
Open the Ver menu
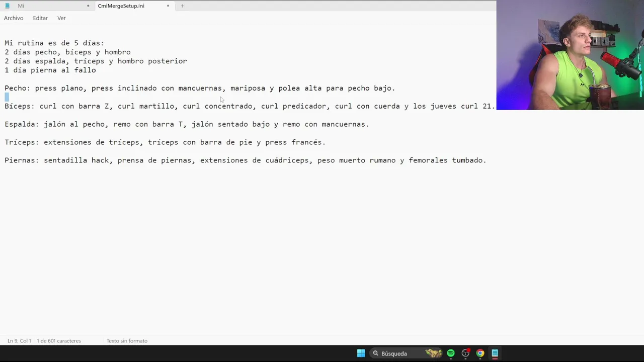61,18
